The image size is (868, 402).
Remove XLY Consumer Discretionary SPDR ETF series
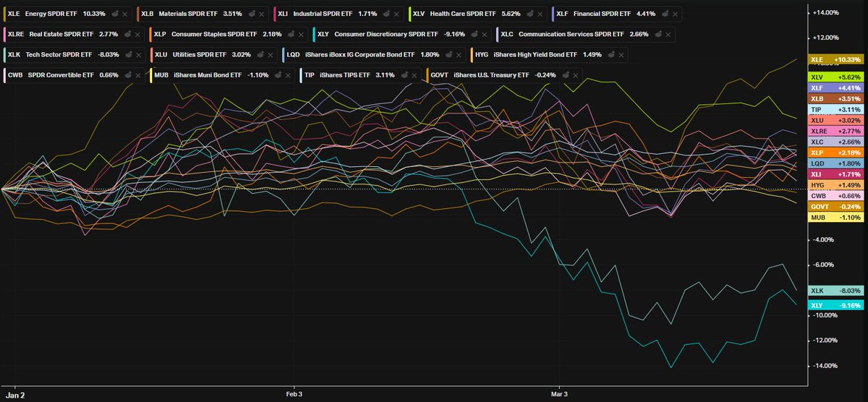[x=485, y=34]
